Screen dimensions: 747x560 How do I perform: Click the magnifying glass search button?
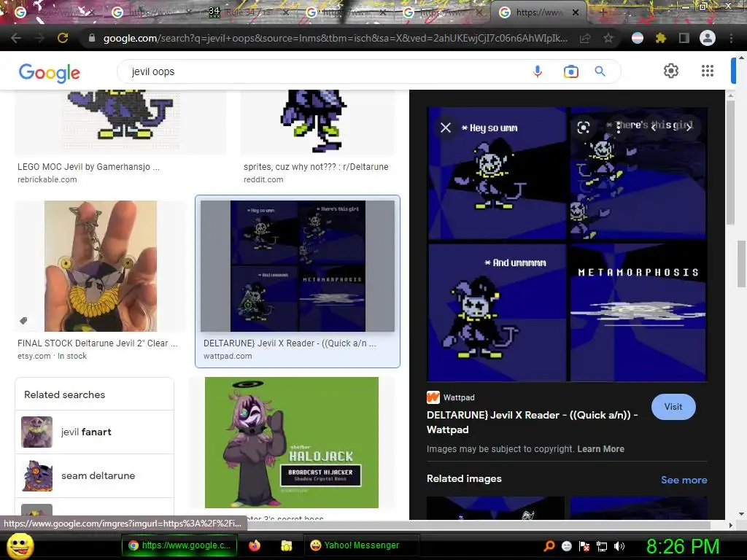pyautogui.click(x=600, y=71)
